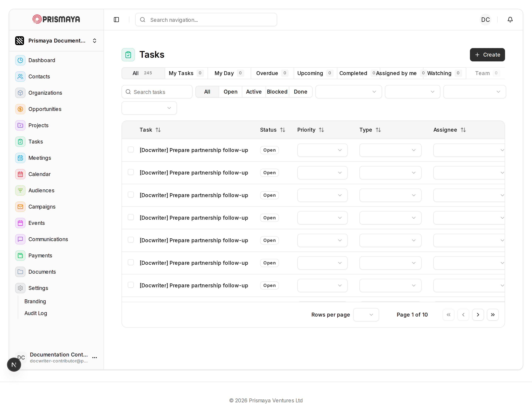The image size is (532, 419).
Task: Open Priority dropdown in first task row
Action: 322,150
